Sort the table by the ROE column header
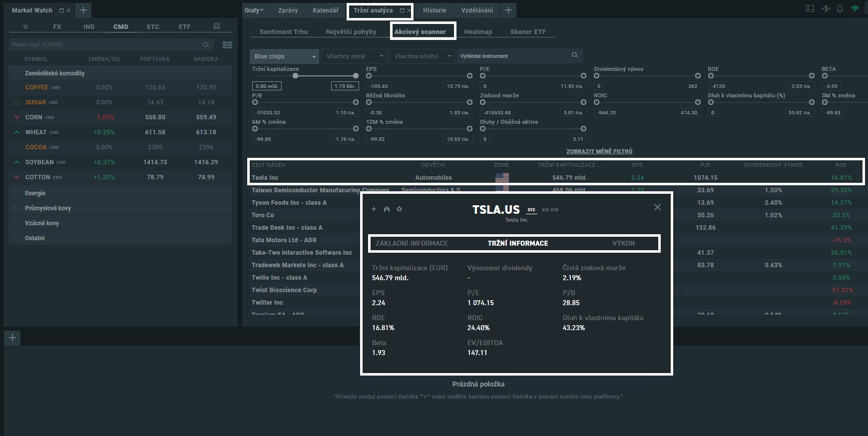The width and height of the screenshot is (868, 436). (841, 165)
